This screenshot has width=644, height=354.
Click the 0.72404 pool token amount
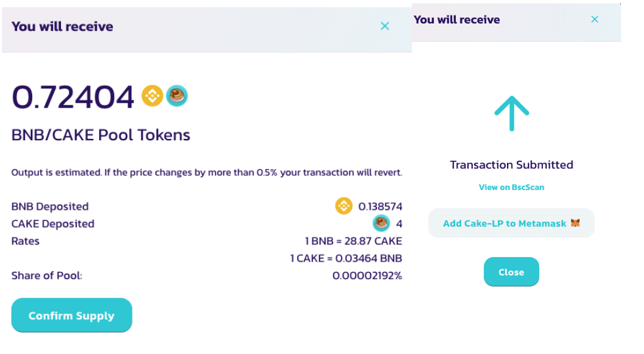point(73,97)
